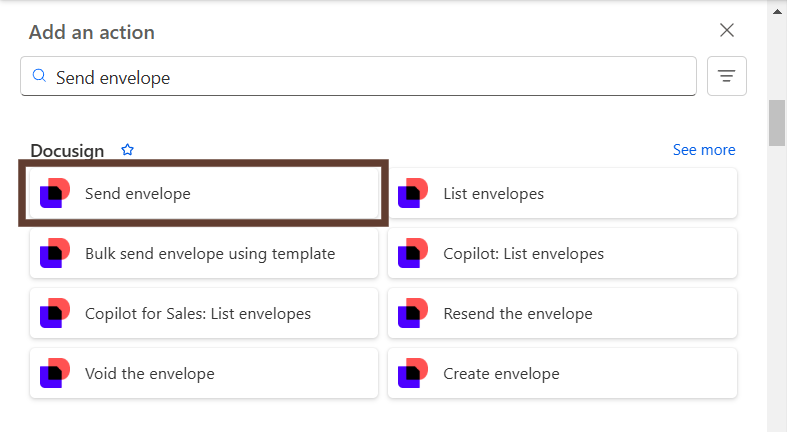Open the See more link for Docusign

[703, 150]
